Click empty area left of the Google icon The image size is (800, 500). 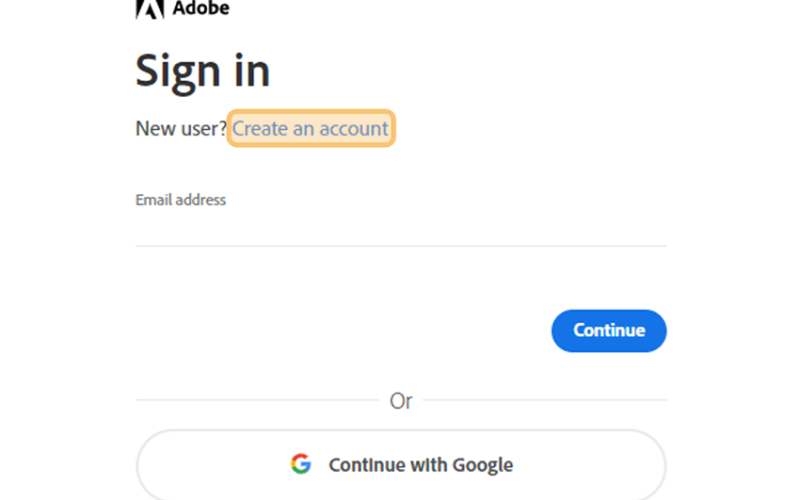pos(214,464)
